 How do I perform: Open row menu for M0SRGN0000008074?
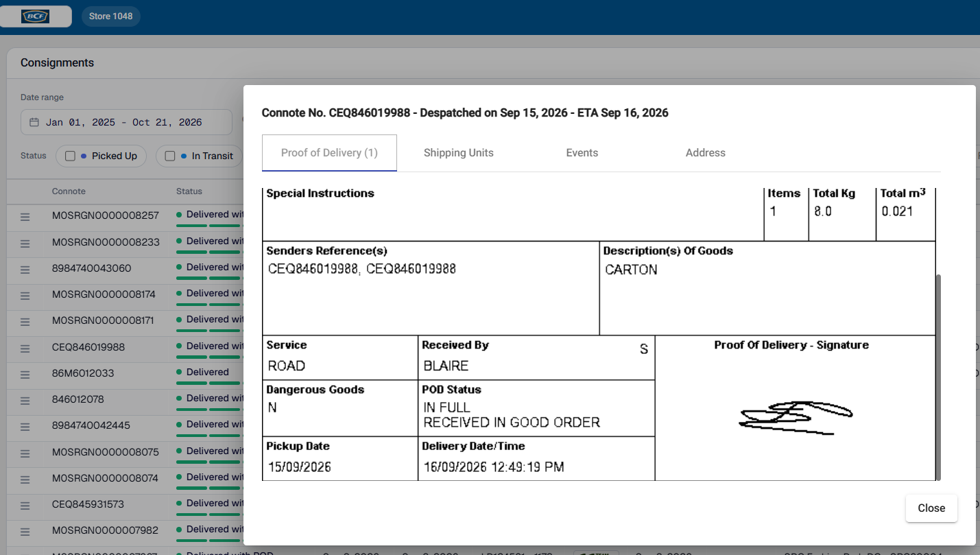pyautogui.click(x=25, y=480)
